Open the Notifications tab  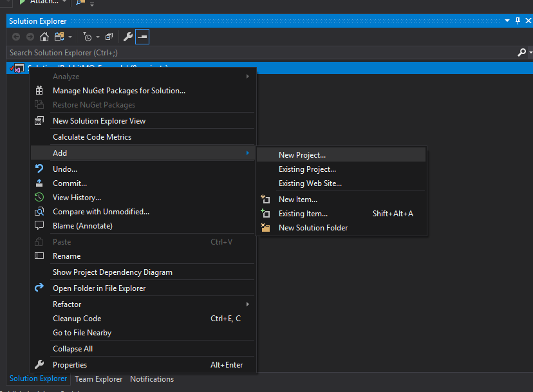[x=151, y=379]
